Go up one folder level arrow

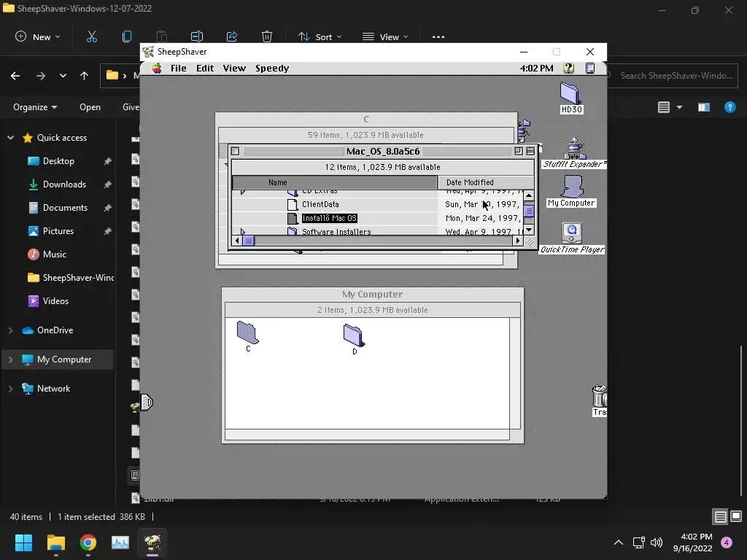[85, 76]
